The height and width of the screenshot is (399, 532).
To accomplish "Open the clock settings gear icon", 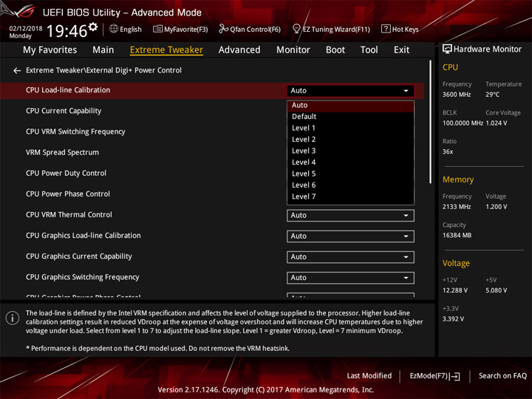I will click(93, 27).
